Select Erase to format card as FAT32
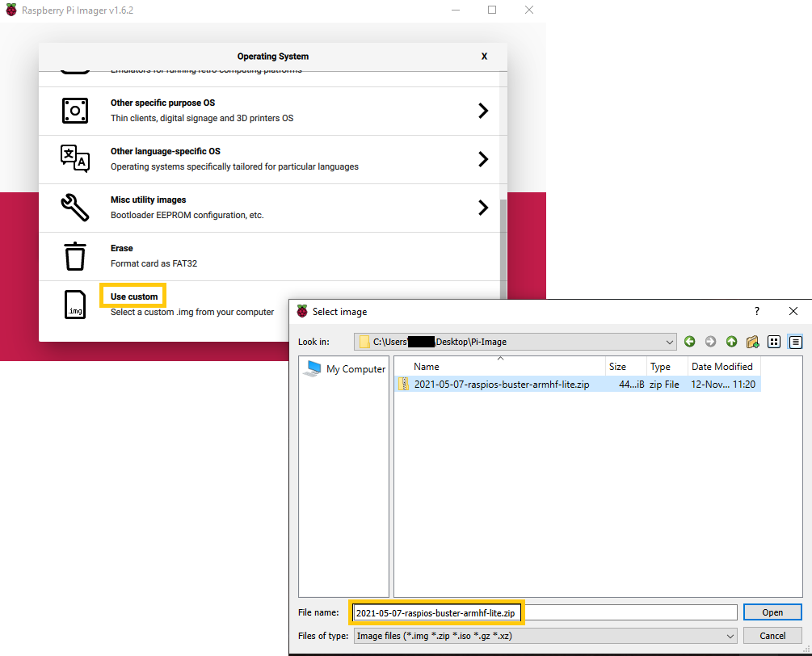This screenshot has height=656, width=812. coord(269,256)
